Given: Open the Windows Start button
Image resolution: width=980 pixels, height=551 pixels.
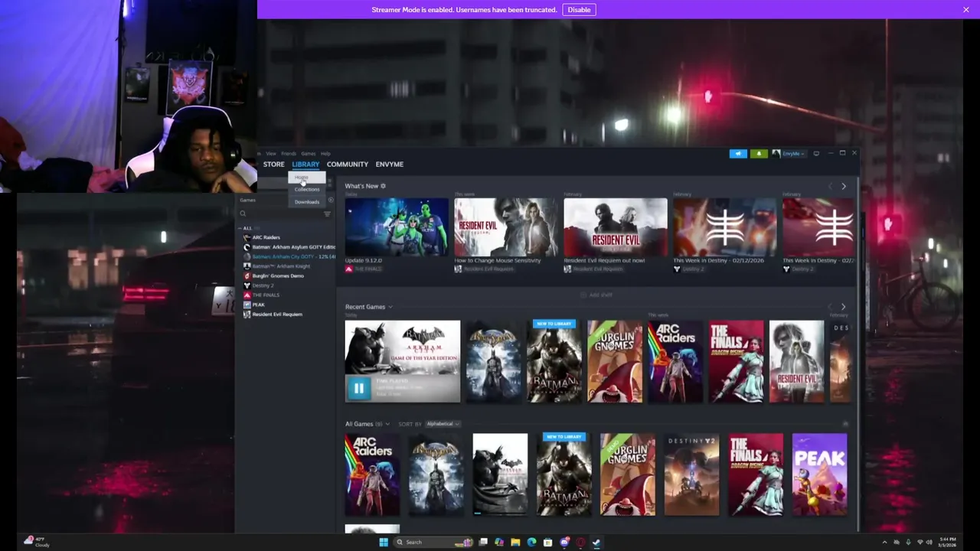Looking at the screenshot, I should click(384, 543).
